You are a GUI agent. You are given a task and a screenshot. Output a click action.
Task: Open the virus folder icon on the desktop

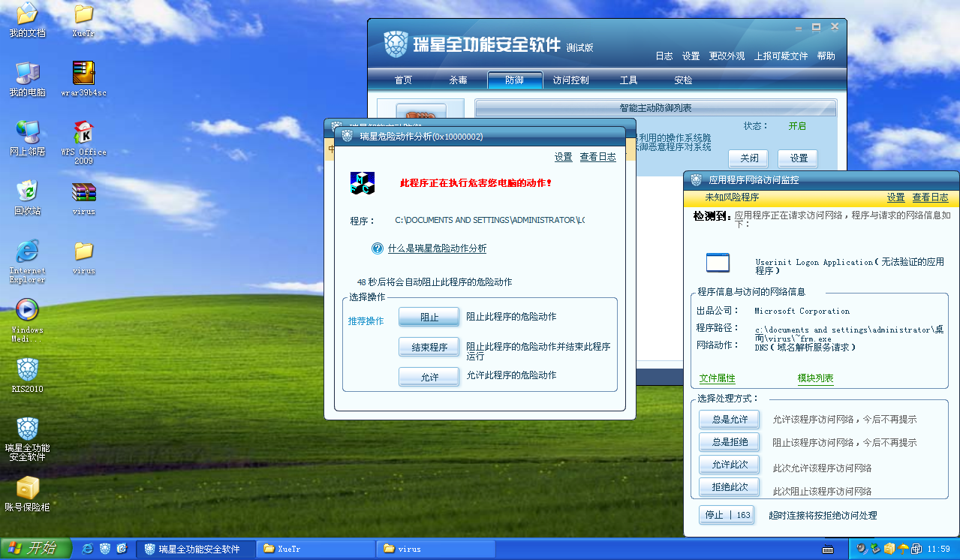83,257
